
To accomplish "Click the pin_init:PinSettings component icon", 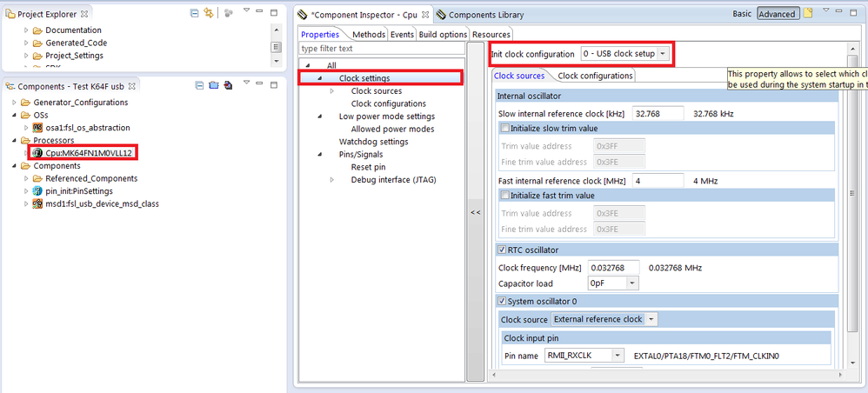I will point(37,191).
